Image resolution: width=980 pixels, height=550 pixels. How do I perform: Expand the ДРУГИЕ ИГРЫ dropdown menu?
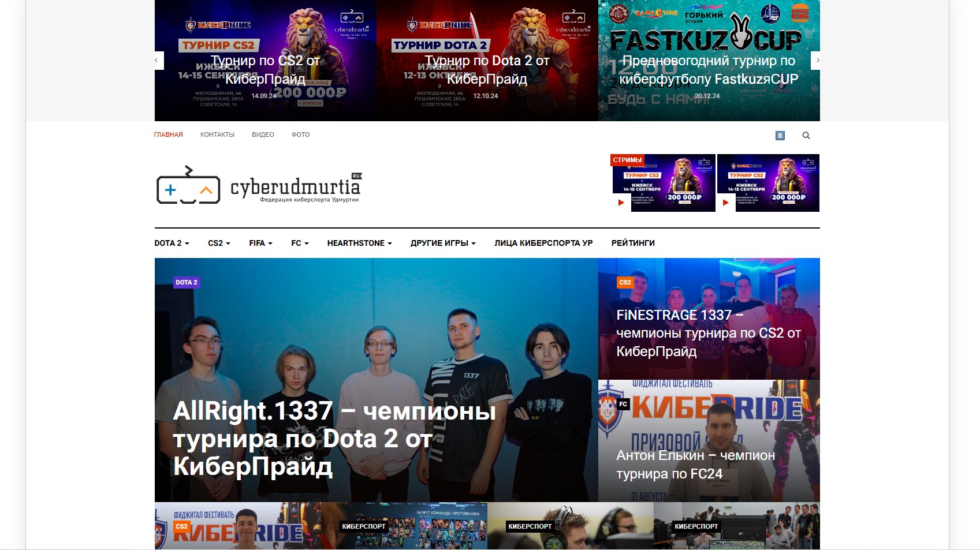[x=443, y=243]
